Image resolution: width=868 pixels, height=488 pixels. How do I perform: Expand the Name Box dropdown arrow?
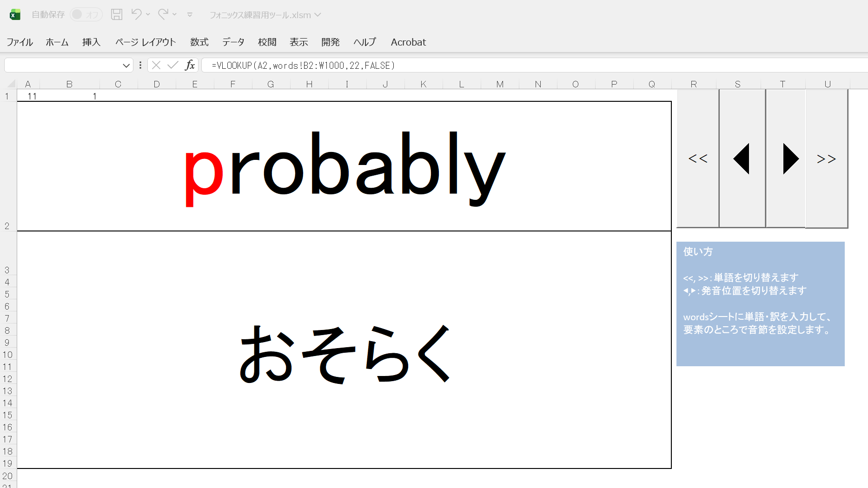tap(126, 66)
